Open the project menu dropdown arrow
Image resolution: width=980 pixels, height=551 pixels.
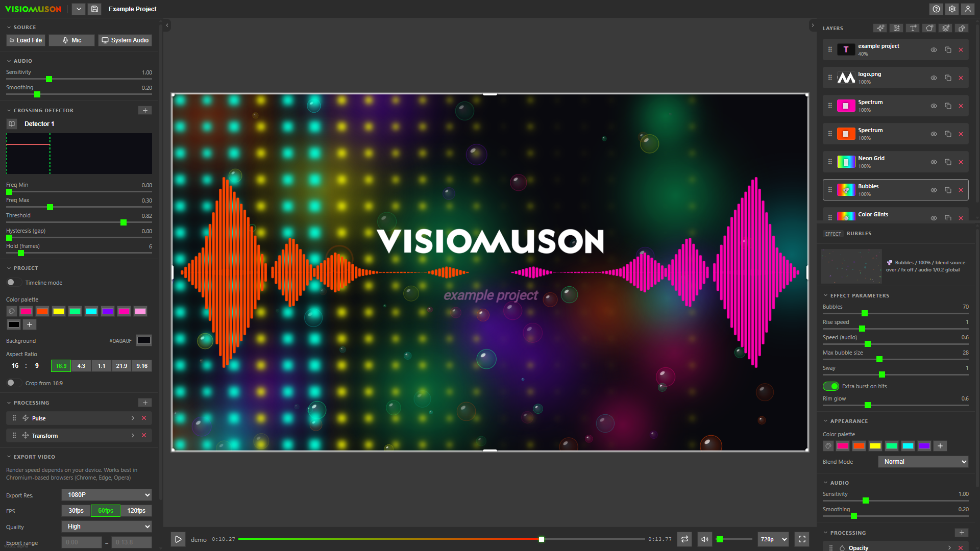(x=79, y=9)
